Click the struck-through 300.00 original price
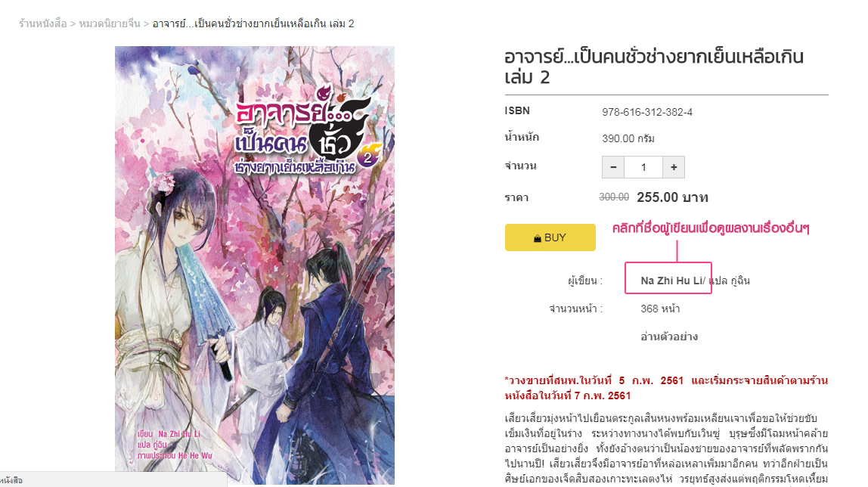 point(614,197)
